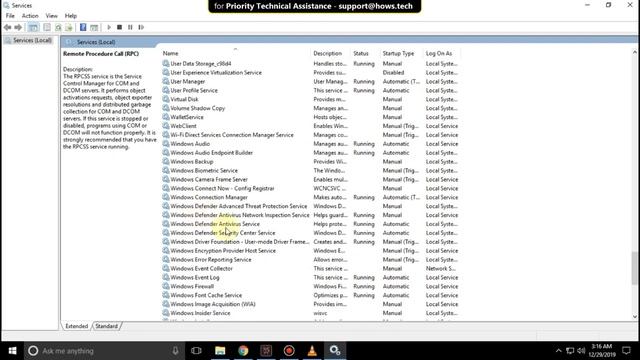Select Windows Connect Now - Config Registrar
The image size is (640, 360).
[x=310, y=189]
